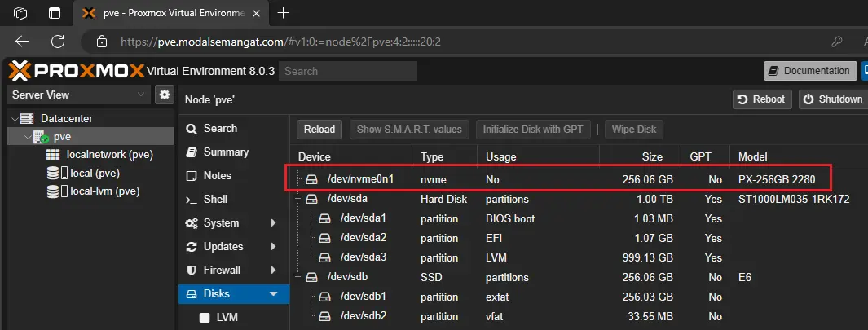
Task: Click the /dev/sda2 partition icon
Action: pos(326,238)
